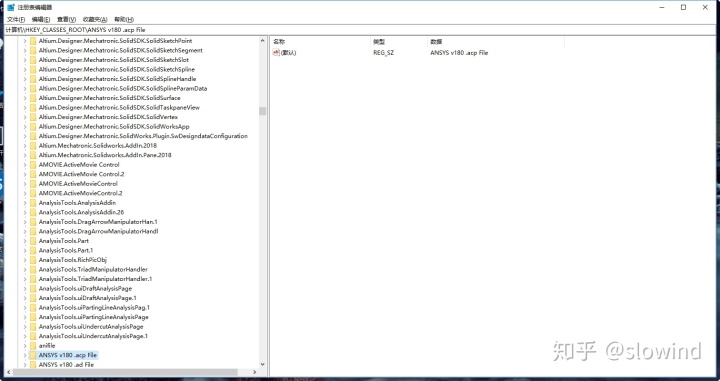This screenshot has height=381, width=720.
Task: Select AnalysisTools.uiUndercutAnalysisPage.1 key
Action: tap(93, 336)
